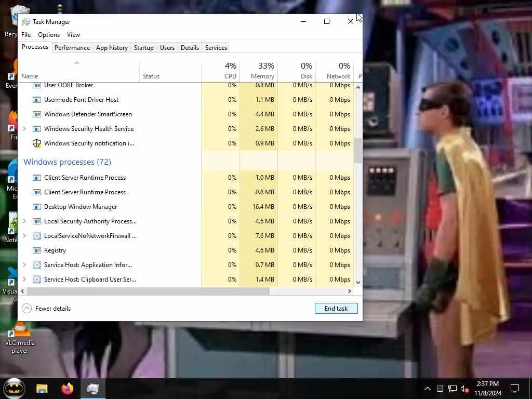Click the Desktop Window Manager process icon
532x399 pixels.
[x=37, y=207]
